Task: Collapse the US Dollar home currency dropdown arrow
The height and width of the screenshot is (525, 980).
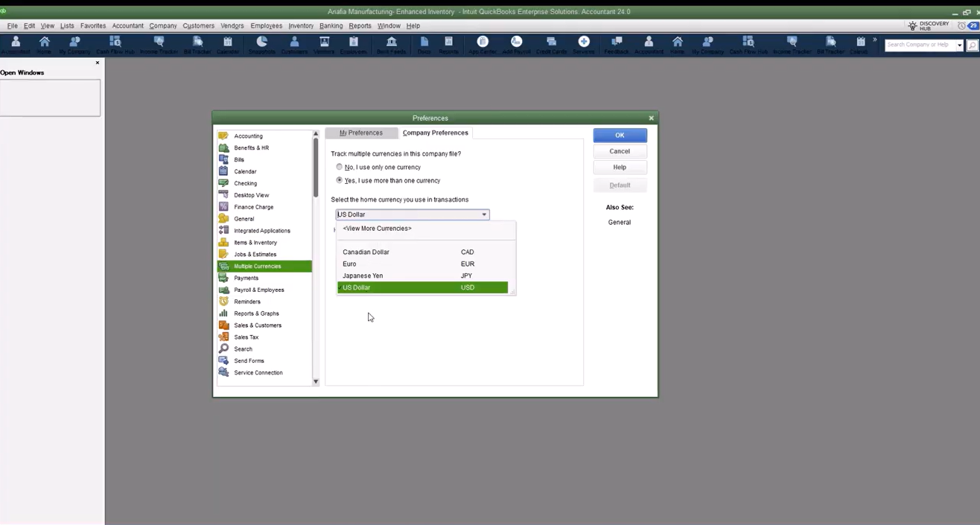Action: point(484,214)
